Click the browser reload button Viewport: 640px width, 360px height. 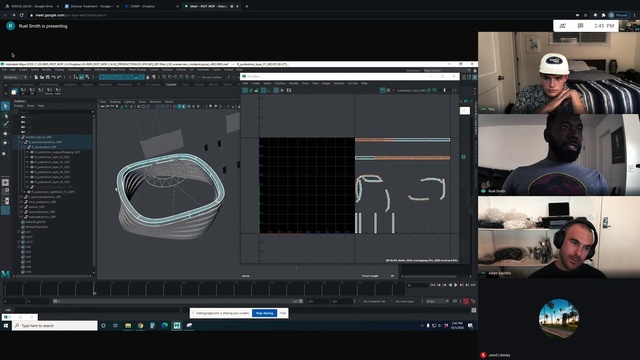tap(22, 15)
